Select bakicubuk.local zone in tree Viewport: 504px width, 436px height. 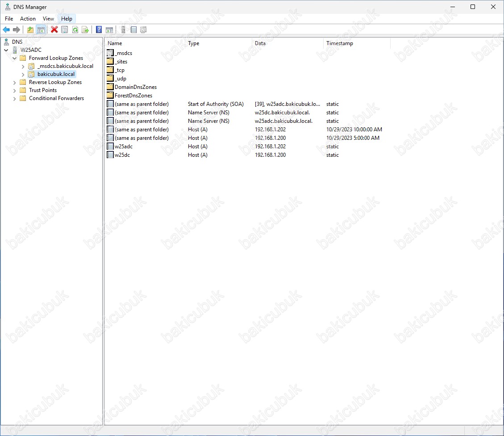coord(56,74)
